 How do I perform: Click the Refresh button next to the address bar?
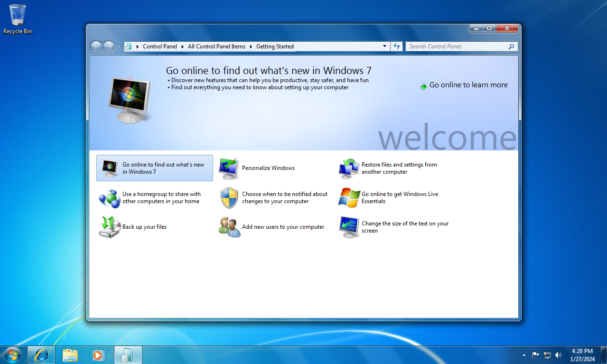tap(397, 46)
